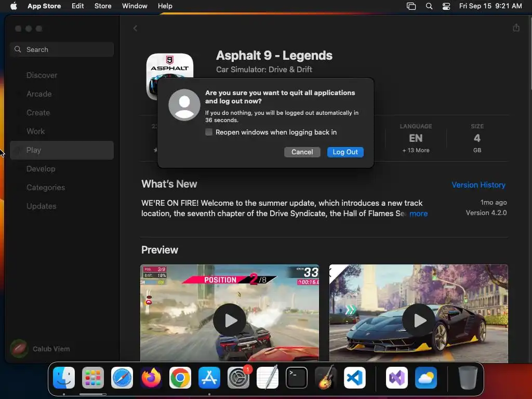The height and width of the screenshot is (399, 532).
Task: Open Launchpad from the Dock
Action: point(93,378)
